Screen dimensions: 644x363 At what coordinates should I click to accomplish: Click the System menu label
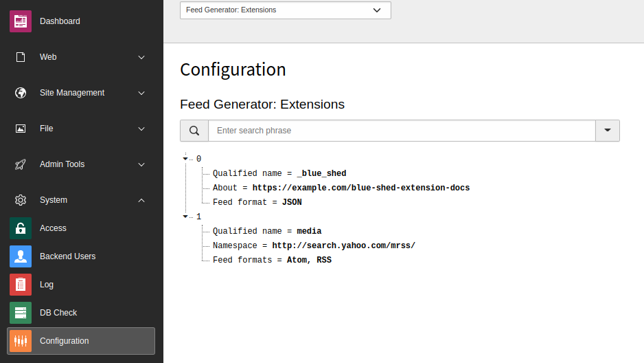(x=54, y=200)
